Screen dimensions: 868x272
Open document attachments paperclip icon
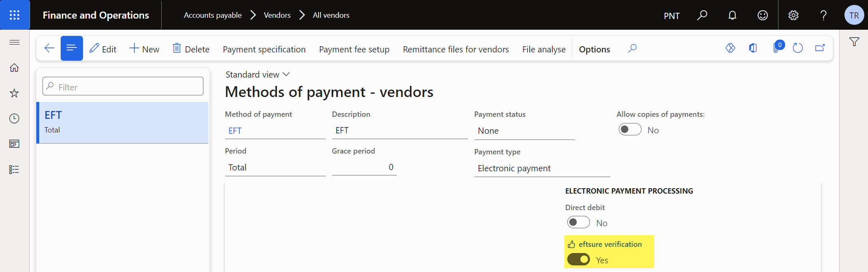click(x=777, y=48)
